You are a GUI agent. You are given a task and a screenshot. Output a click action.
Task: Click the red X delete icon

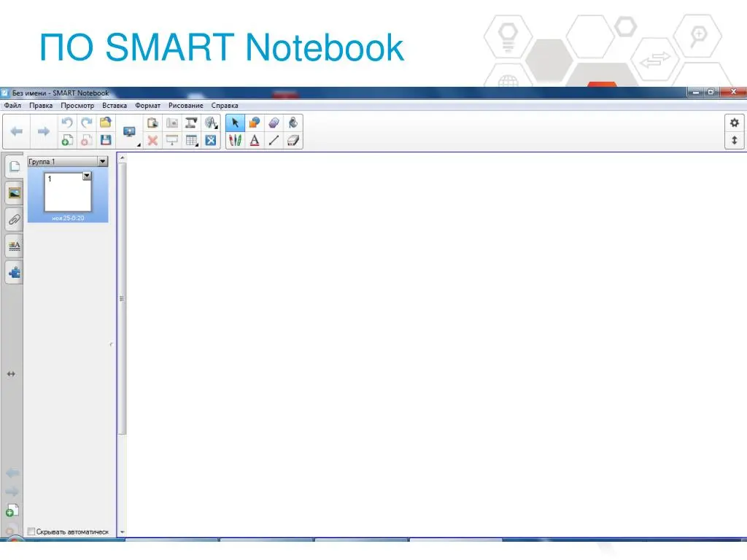tap(152, 140)
